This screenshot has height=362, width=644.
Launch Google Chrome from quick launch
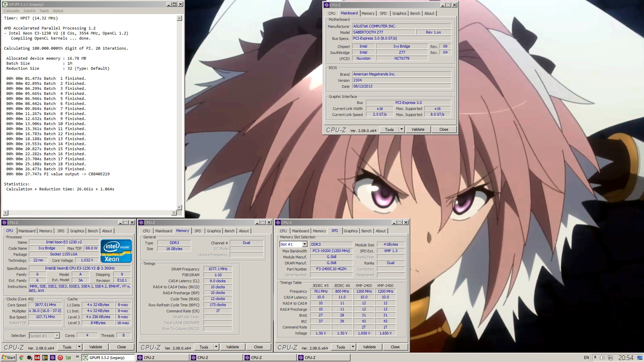tap(21, 358)
